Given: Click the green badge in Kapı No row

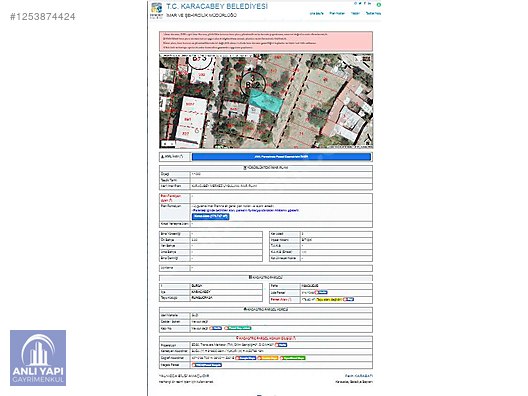Looking at the screenshot, I should 238,328.
